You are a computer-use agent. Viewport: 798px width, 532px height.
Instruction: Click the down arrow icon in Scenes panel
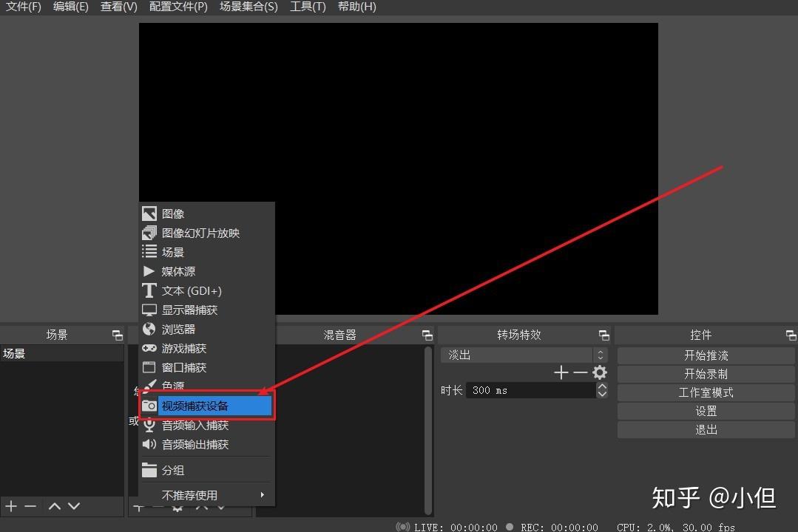point(74,506)
